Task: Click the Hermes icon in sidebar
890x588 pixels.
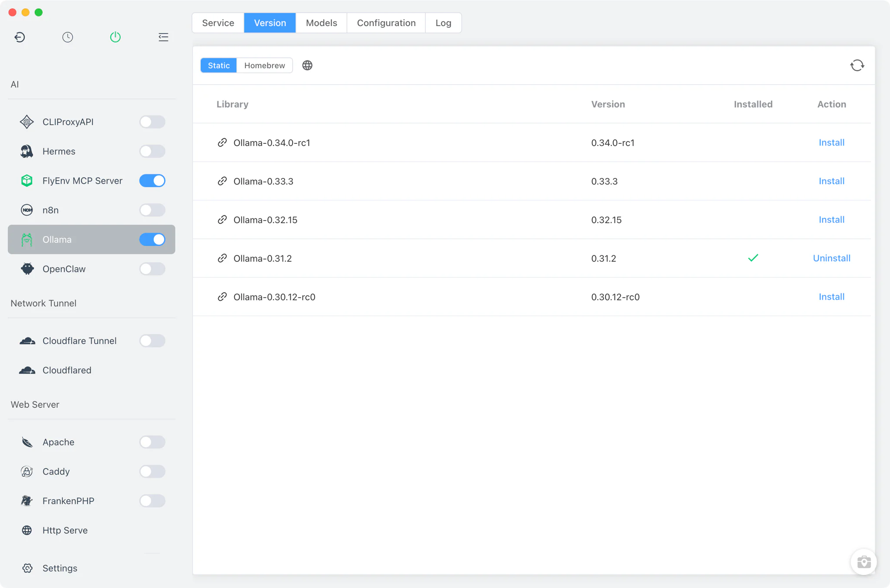Action: click(x=27, y=151)
